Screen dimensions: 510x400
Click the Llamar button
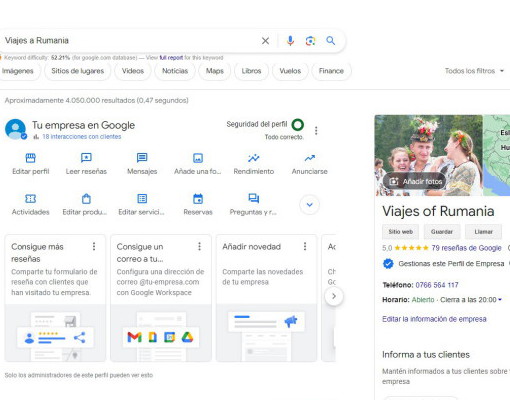pos(483,232)
